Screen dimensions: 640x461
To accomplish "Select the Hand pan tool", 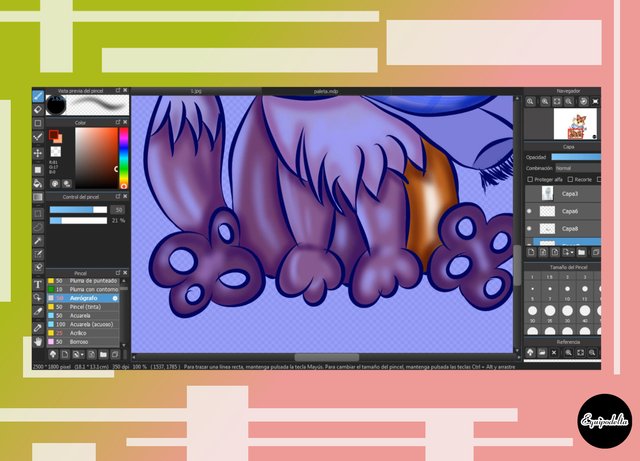I will 38,342.
